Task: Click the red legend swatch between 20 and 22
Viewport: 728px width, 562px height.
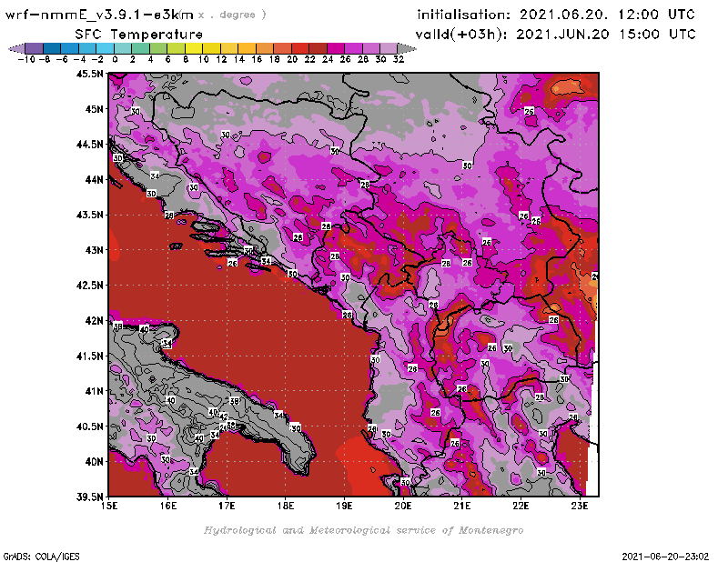Action: coord(300,48)
